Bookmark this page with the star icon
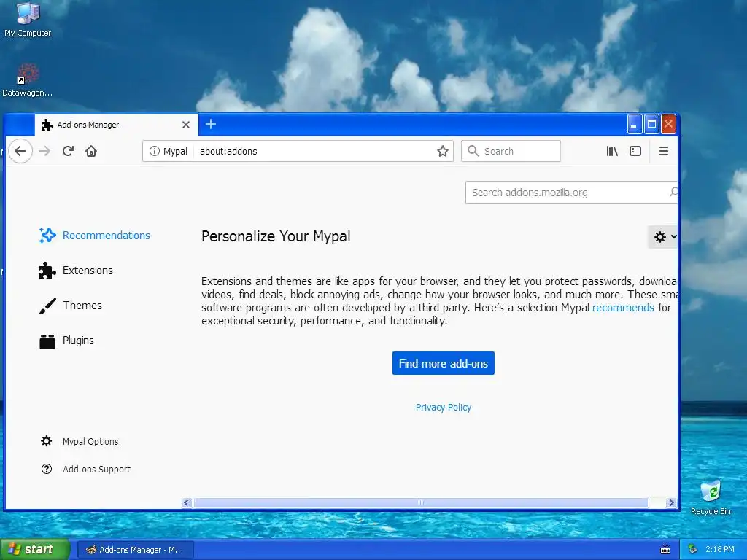 pos(443,151)
